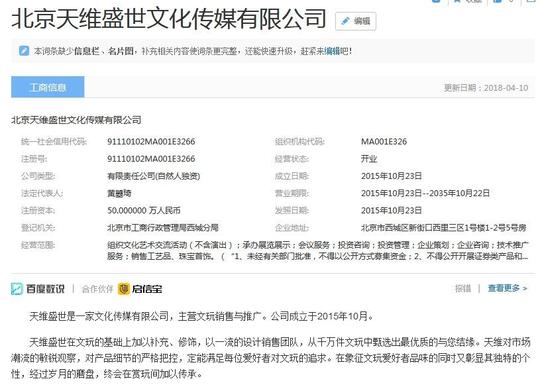Click the registration number value beside 注册号

pos(151,159)
